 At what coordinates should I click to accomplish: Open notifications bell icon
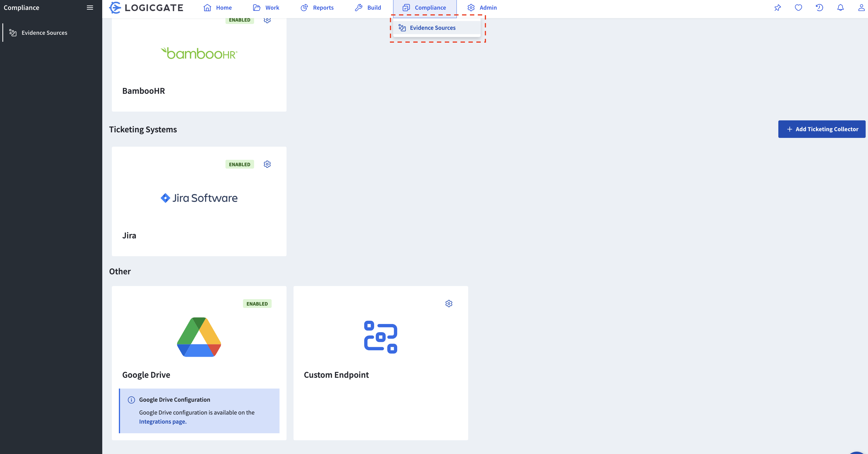tap(840, 7)
